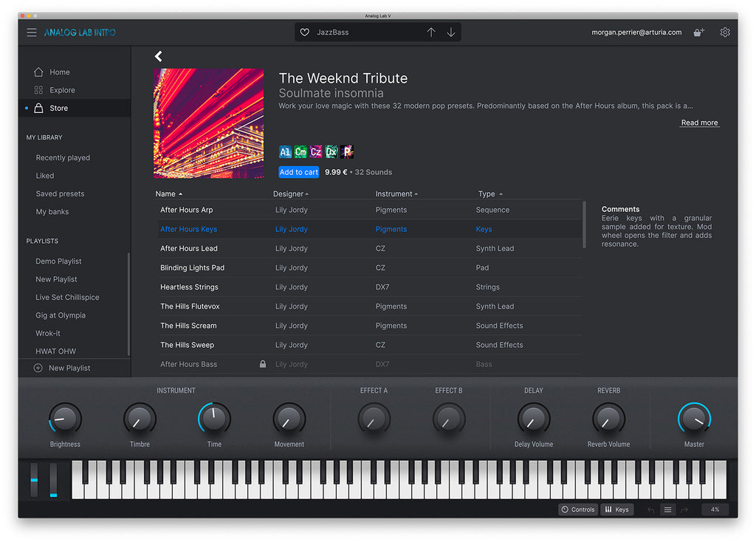The height and width of the screenshot is (542, 756).
Task: Click the Time knob
Action: pos(215,419)
